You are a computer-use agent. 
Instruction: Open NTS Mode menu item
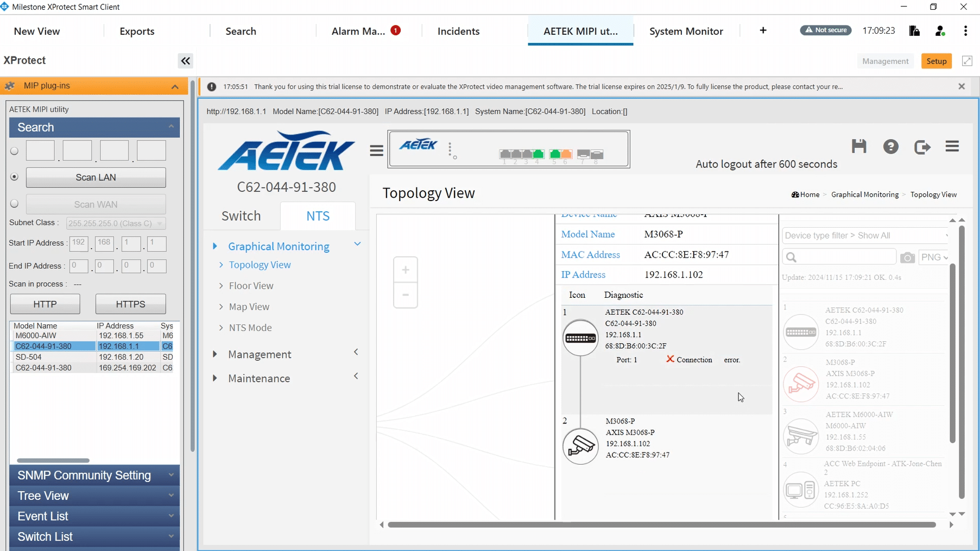pyautogui.click(x=250, y=328)
